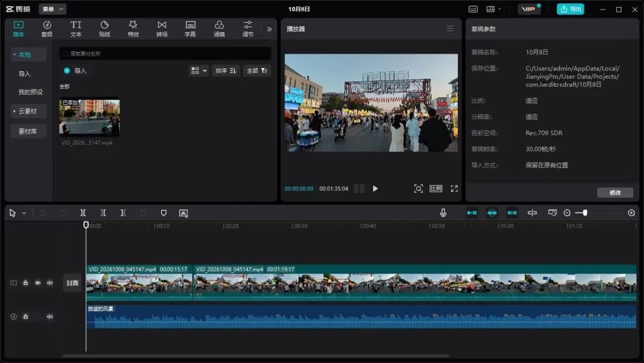The height and width of the screenshot is (363, 644).
Task: Open the 全部 filter dropdown
Action: [257, 70]
